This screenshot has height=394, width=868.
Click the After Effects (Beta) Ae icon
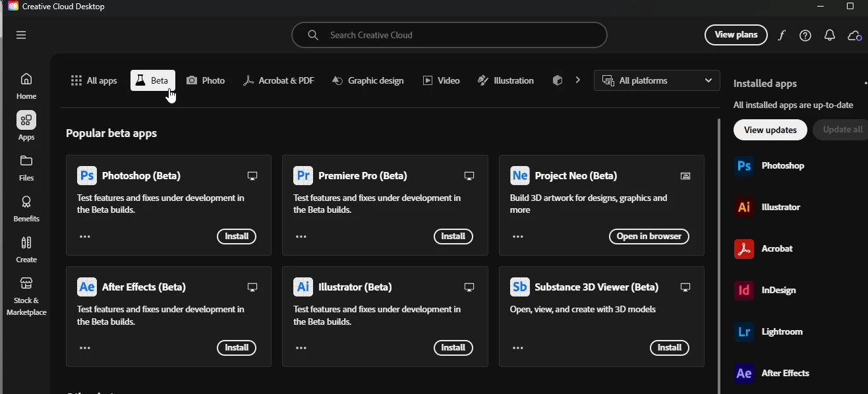87,287
